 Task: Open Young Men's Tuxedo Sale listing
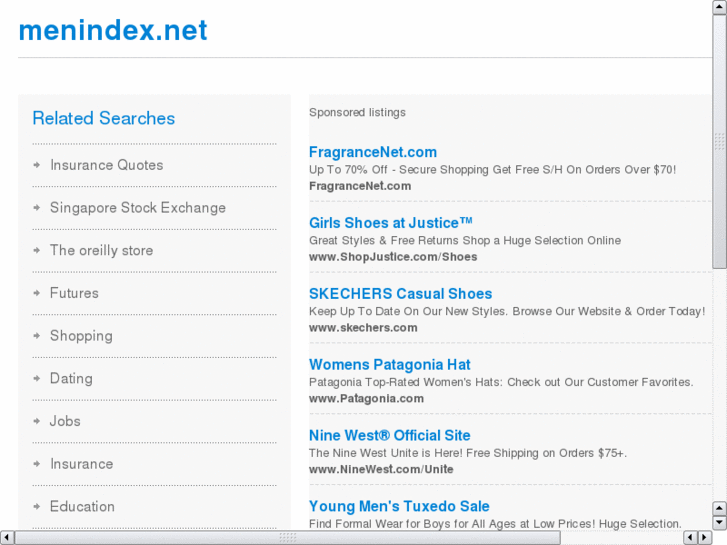tap(399, 507)
